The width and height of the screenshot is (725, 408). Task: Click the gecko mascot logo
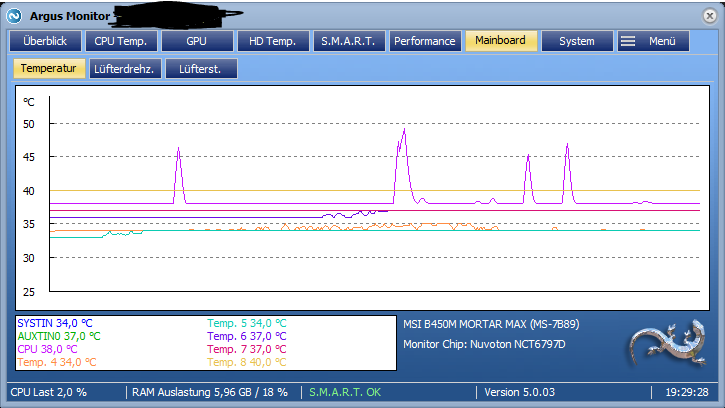tap(669, 344)
